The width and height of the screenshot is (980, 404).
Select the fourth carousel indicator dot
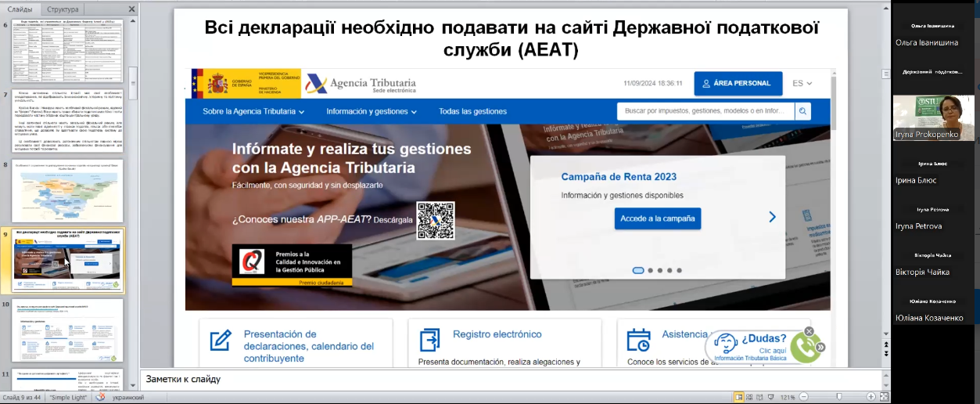click(x=669, y=270)
